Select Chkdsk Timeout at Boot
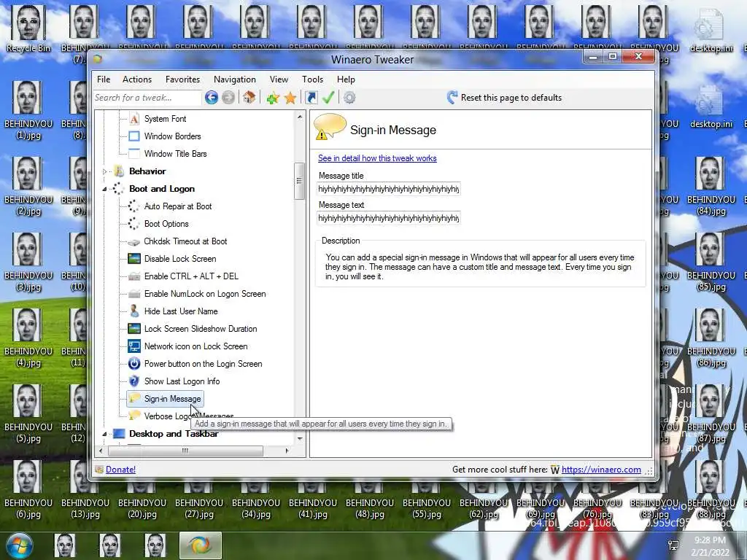 click(x=185, y=241)
